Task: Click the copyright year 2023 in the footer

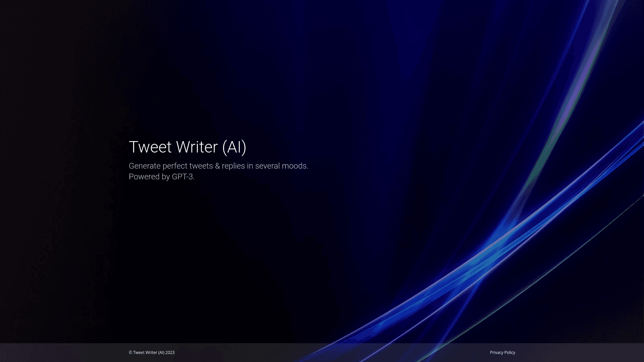Action: [x=170, y=352]
